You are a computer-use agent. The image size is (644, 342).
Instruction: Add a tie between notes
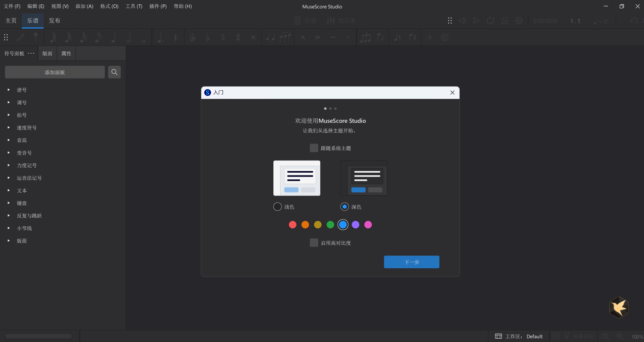pos(270,38)
